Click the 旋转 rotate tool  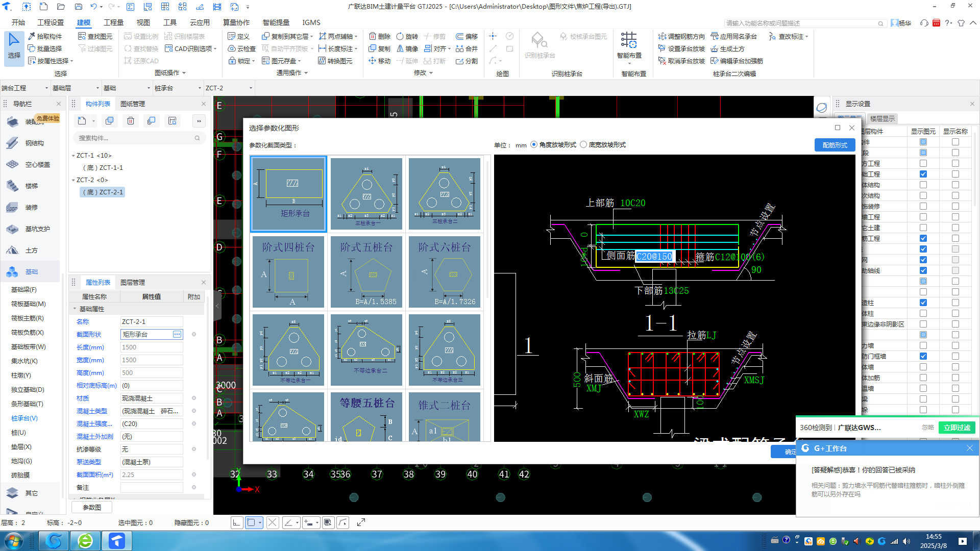407,36
